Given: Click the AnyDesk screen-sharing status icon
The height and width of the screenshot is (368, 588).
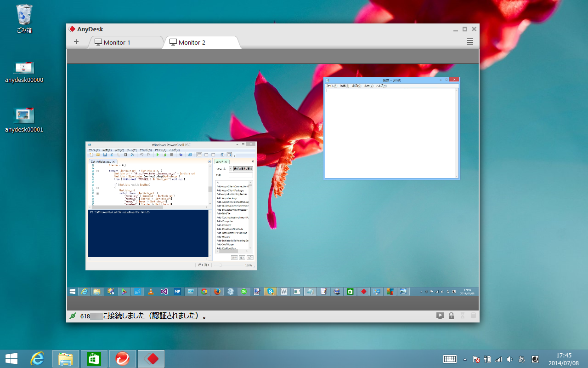Looking at the screenshot, I should pos(440,316).
